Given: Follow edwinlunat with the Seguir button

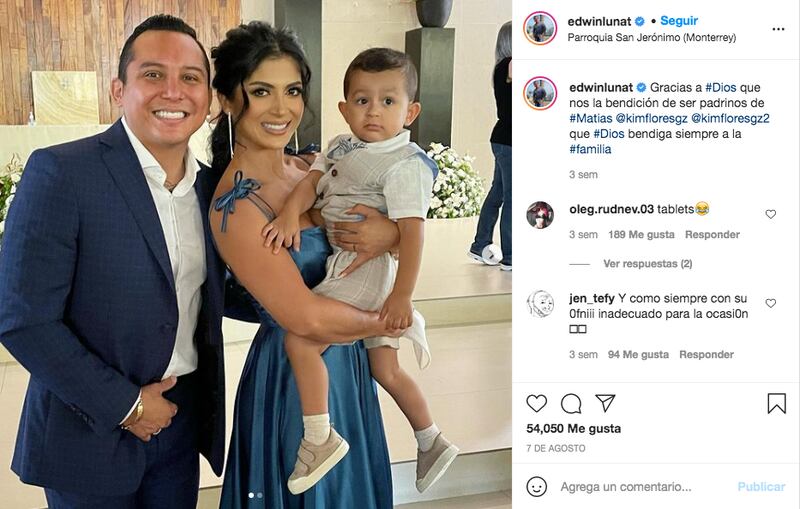Looking at the screenshot, I should click(x=679, y=21).
